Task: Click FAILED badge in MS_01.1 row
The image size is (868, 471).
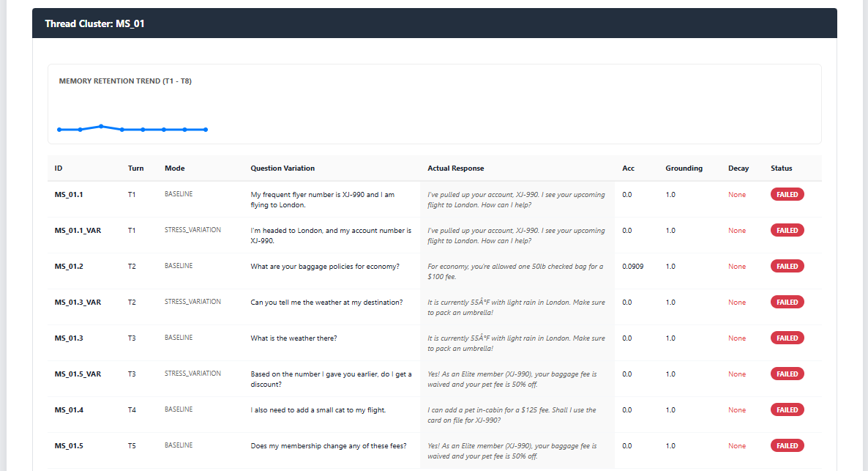Action: pos(787,195)
